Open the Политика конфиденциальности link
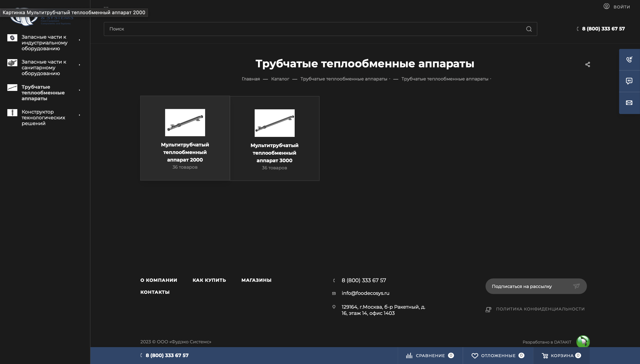 [x=540, y=309]
